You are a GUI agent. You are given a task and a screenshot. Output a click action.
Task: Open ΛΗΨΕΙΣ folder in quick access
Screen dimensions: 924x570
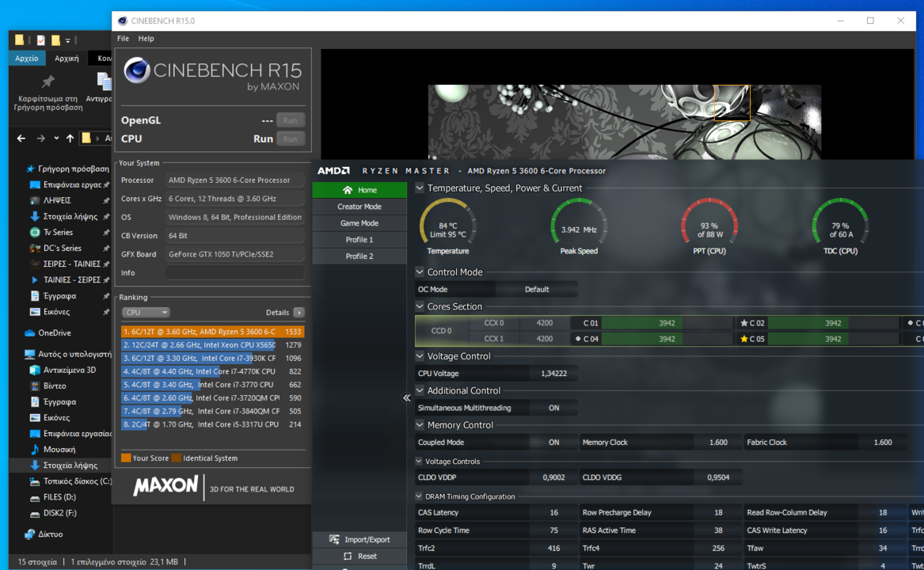[x=57, y=200]
